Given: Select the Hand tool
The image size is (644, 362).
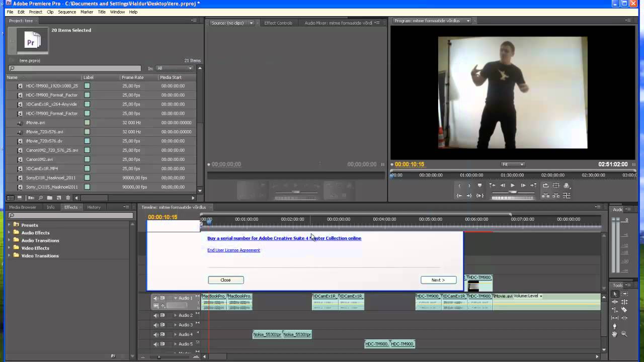Looking at the screenshot, I should (615, 334).
